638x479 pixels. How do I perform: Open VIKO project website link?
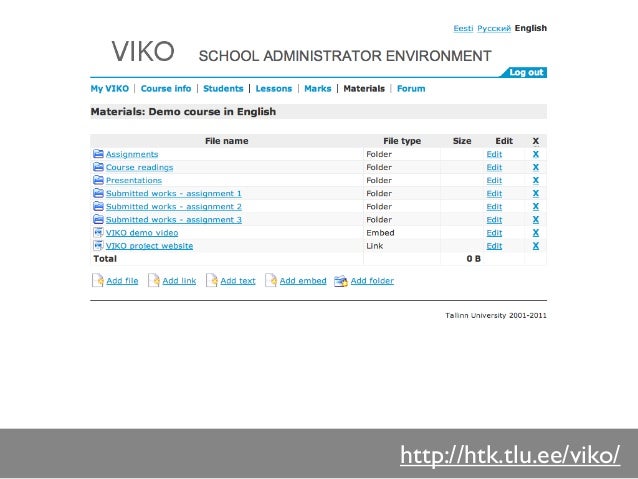(x=149, y=246)
